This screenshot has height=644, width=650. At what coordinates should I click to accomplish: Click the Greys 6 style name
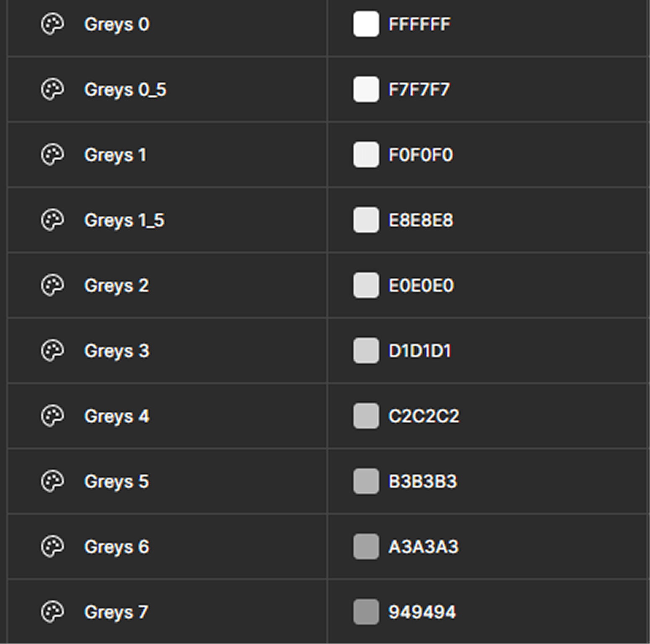coord(117,547)
